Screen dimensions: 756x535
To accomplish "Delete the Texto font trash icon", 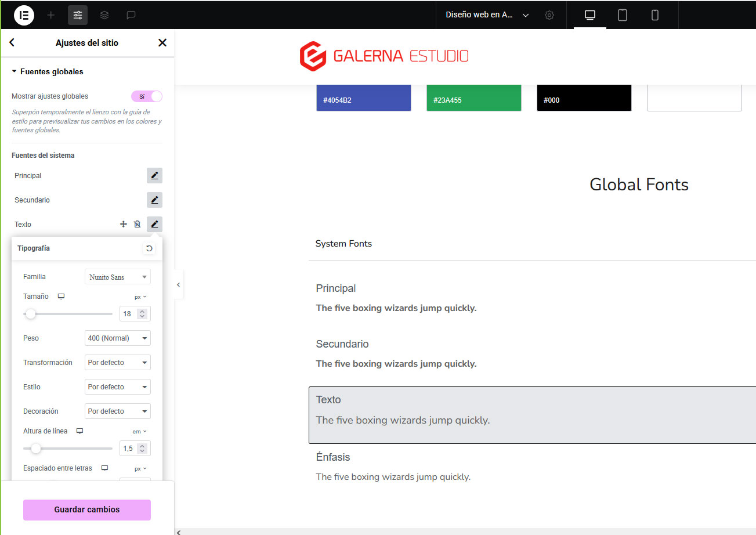I will 138,225.
